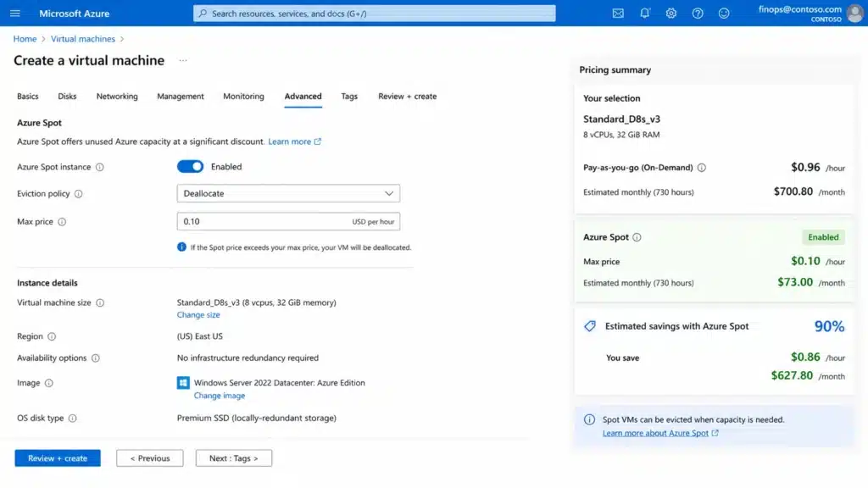Viewport: 868px width, 488px height.
Task: Show info for Availability options
Action: tap(96, 358)
